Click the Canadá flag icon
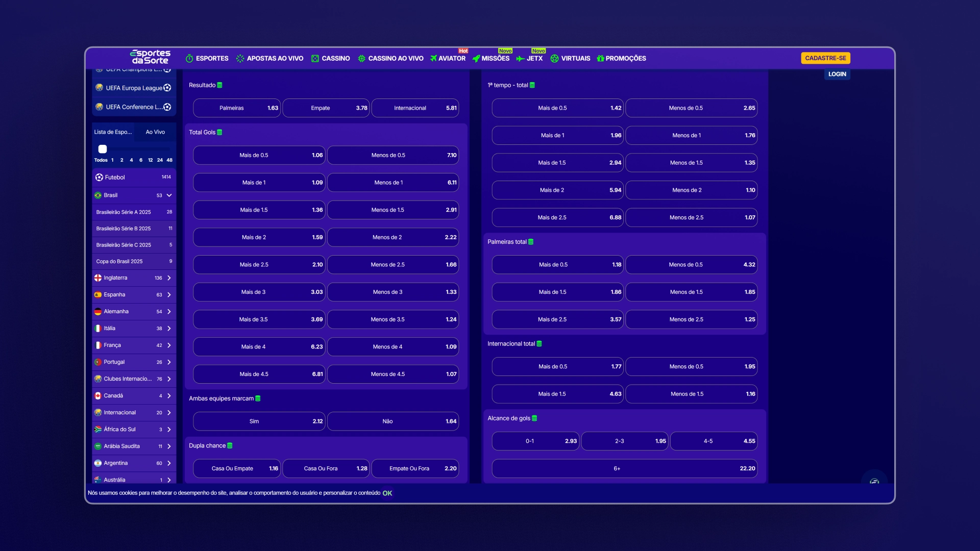This screenshot has height=551, width=980. [98, 396]
